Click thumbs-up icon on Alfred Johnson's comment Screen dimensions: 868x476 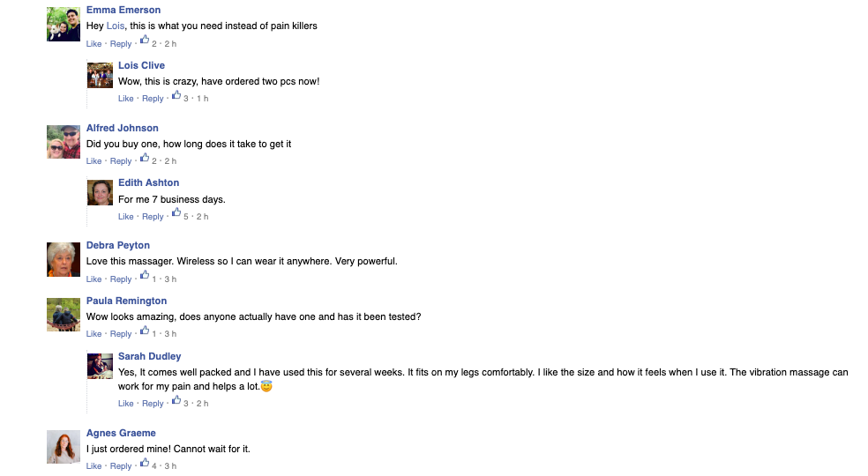(145, 158)
